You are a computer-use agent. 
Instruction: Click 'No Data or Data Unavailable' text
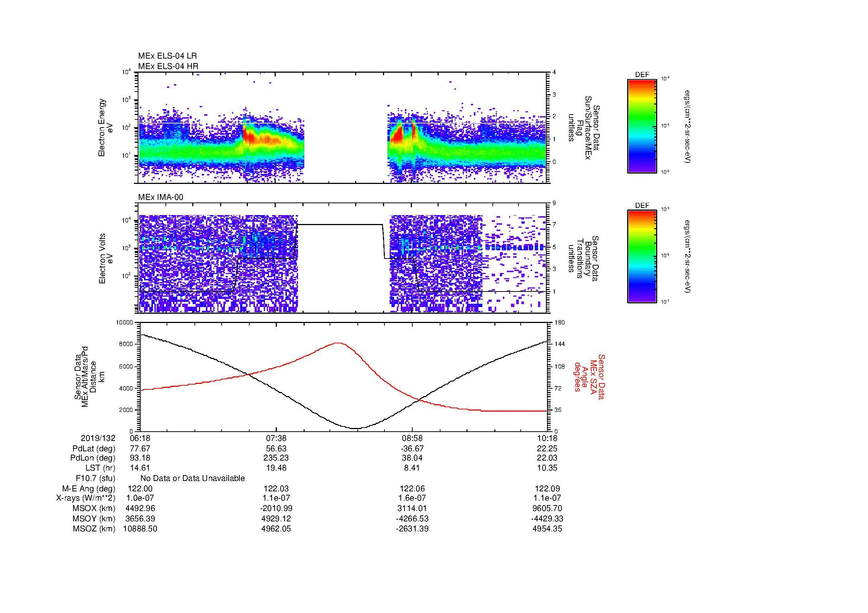tap(193, 478)
